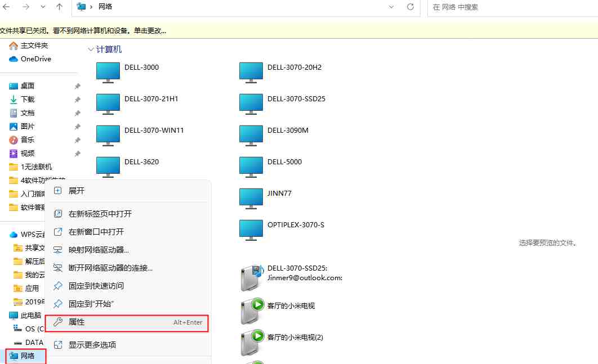Select the DELL-3620 computer icon
This screenshot has width=598, height=364.
pos(108,167)
